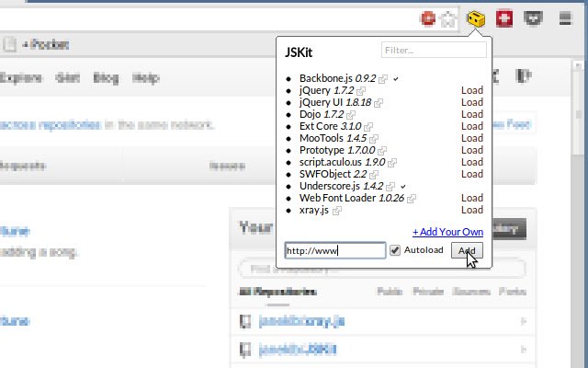This screenshot has height=368, width=588.
Task: Open Web Font Loader external link icon
Action: pos(412,199)
